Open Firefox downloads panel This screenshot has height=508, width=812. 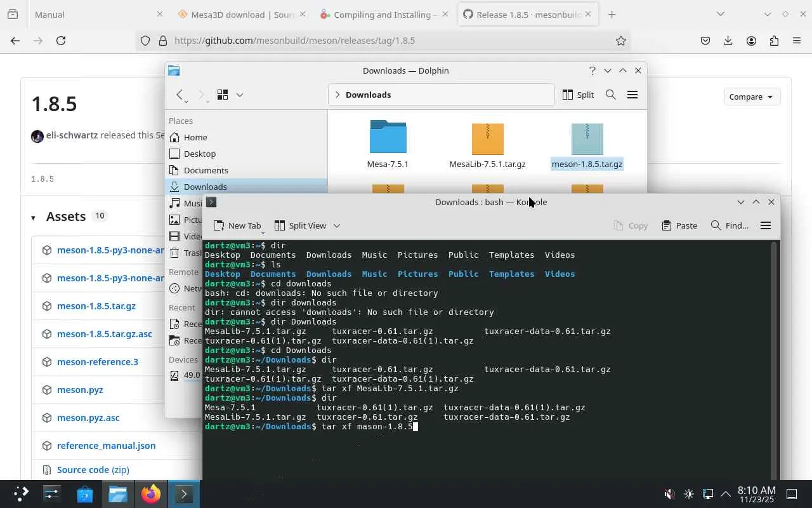pyautogui.click(x=728, y=41)
